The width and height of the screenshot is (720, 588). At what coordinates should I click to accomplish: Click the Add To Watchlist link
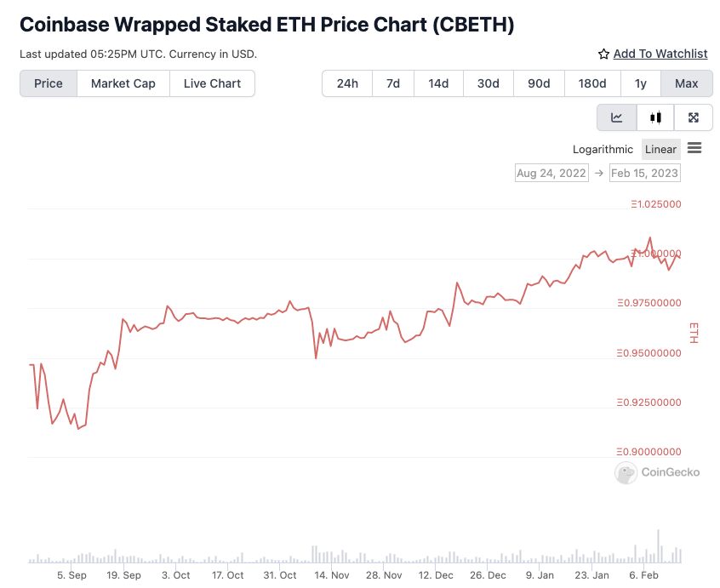click(x=660, y=54)
